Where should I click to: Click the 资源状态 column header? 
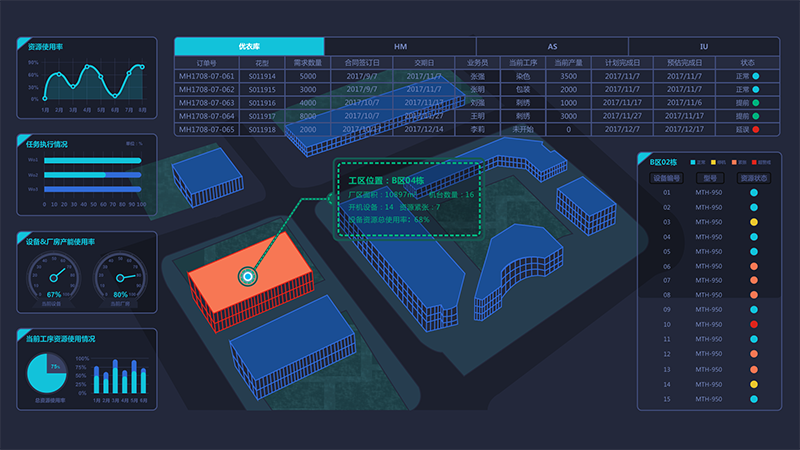tap(753, 177)
